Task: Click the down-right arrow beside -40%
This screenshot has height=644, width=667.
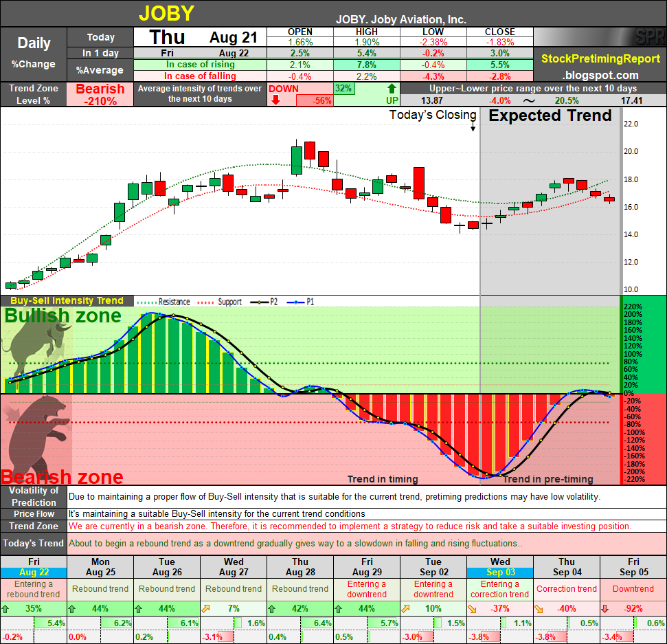Action: (539, 609)
